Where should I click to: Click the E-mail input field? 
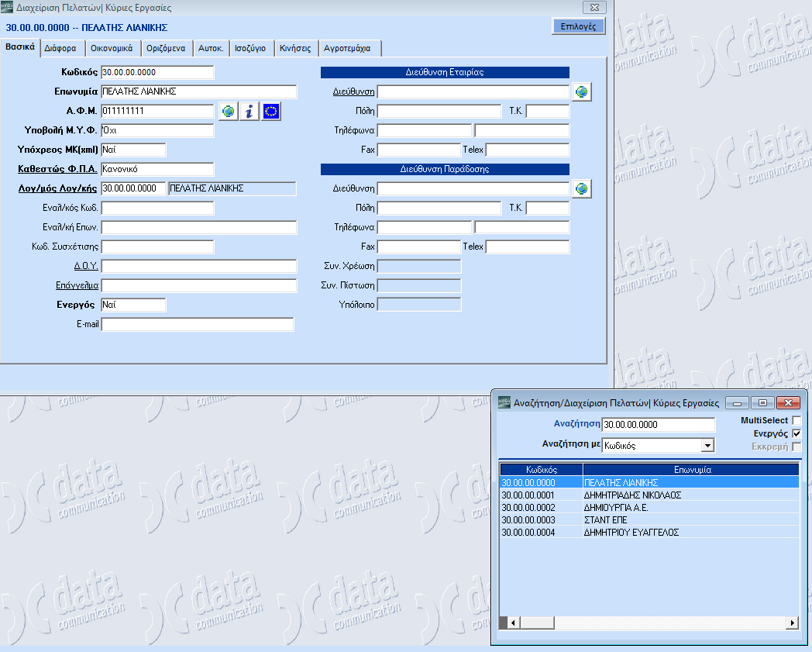(x=198, y=324)
